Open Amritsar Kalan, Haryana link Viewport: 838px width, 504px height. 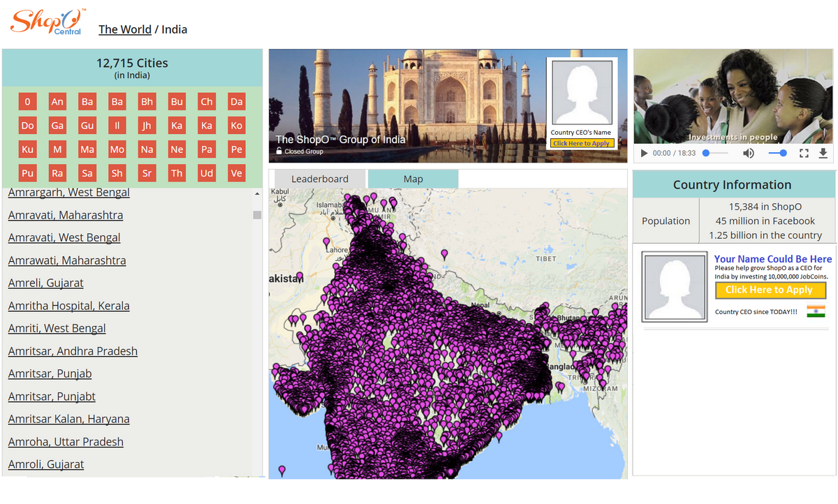click(68, 420)
